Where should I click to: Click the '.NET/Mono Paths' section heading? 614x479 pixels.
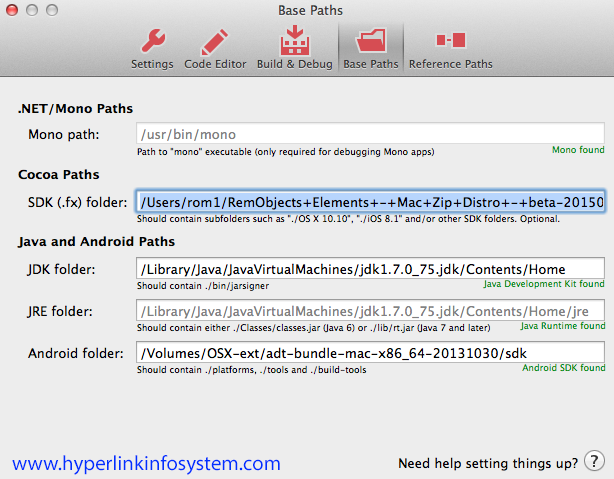click(75, 108)
